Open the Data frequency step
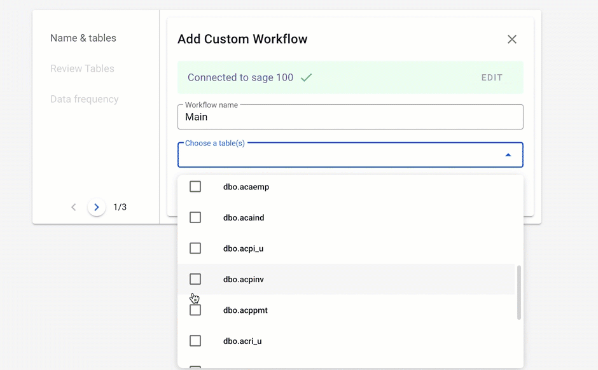This screenshot has height=370, width=598. (84, 99)
